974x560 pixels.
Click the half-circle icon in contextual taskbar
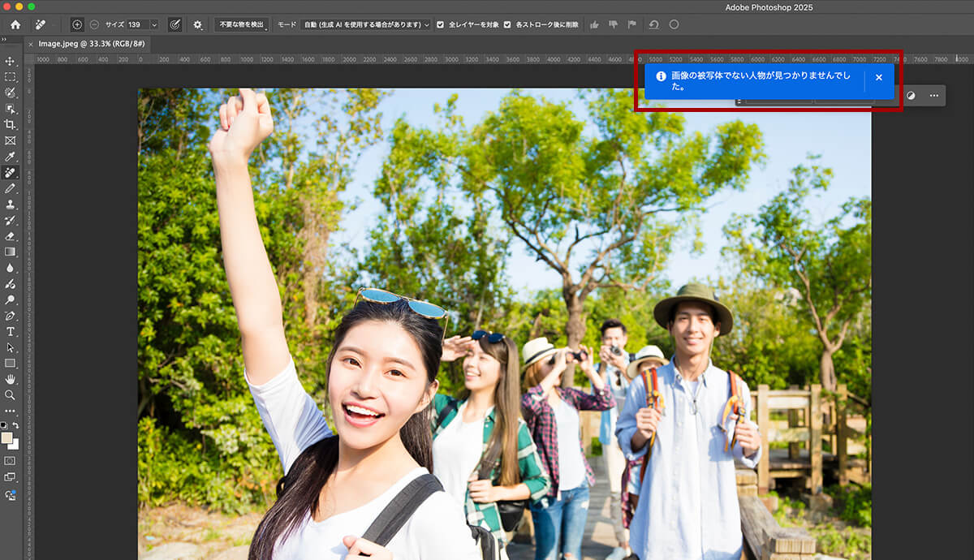click(911, 96)
